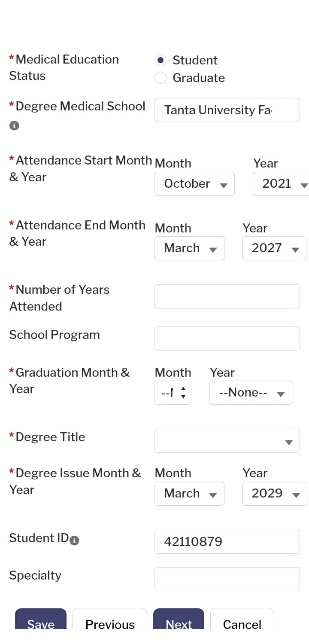Click the Student ID field containing 42110879
This screenshot has width=309, height=644.
227,542
